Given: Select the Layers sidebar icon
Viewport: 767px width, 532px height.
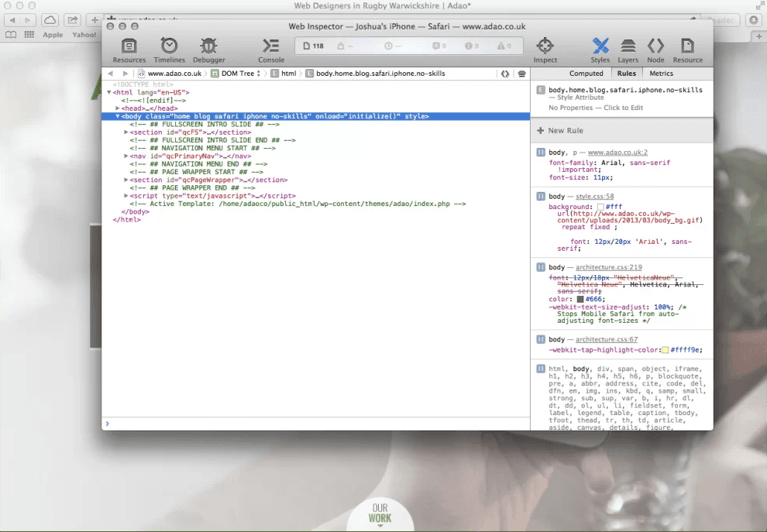Looking at the screenshot, I should 628,46.
